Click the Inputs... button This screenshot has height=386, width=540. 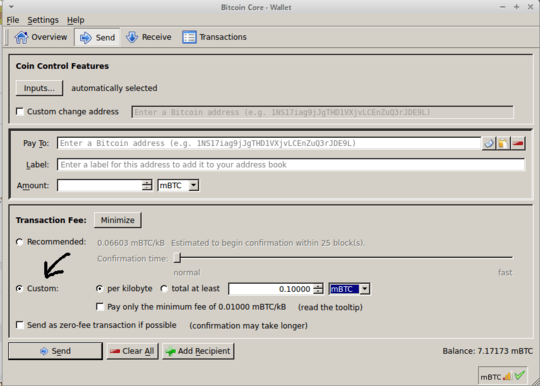39,88
